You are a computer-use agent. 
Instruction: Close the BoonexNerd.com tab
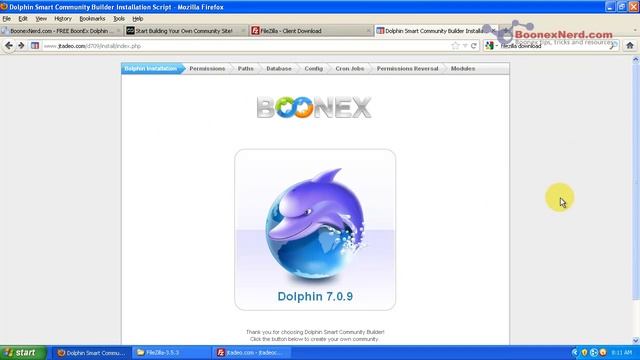tap(118, 31)
